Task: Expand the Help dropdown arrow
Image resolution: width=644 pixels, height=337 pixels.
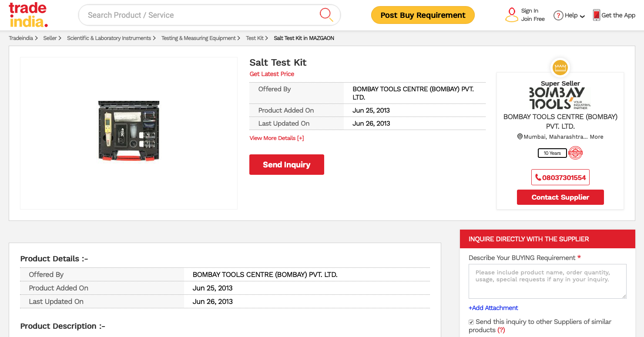Action: (582, 16)
